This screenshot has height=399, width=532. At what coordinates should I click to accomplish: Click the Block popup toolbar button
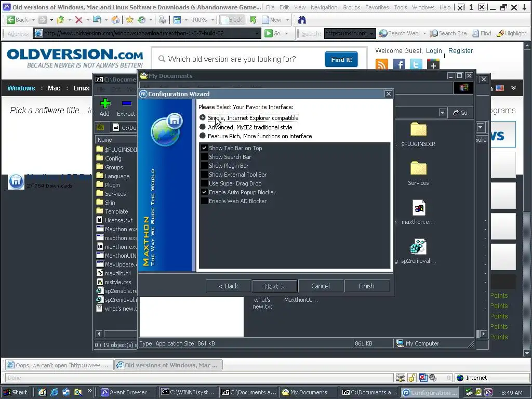(231, 20)
